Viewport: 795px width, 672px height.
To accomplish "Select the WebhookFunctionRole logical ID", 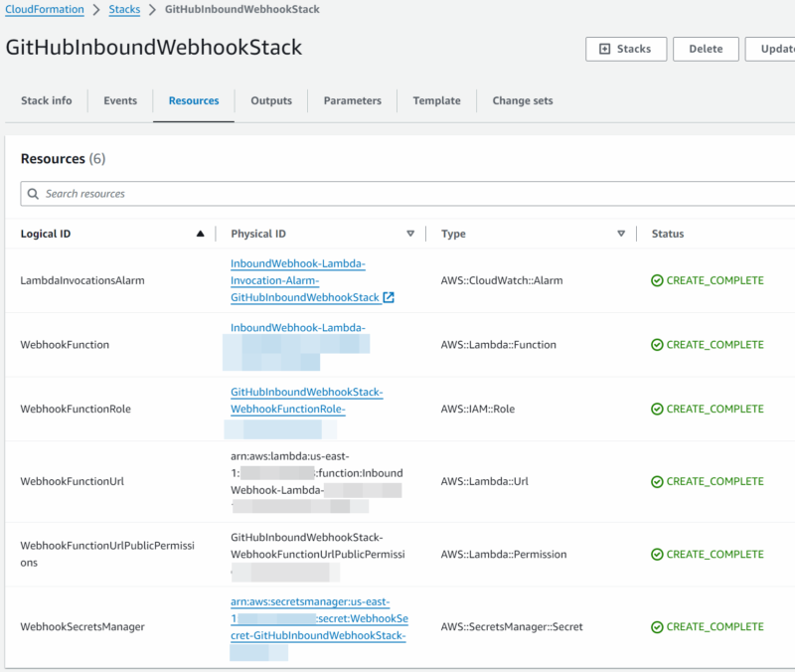I will click(76, 409).
